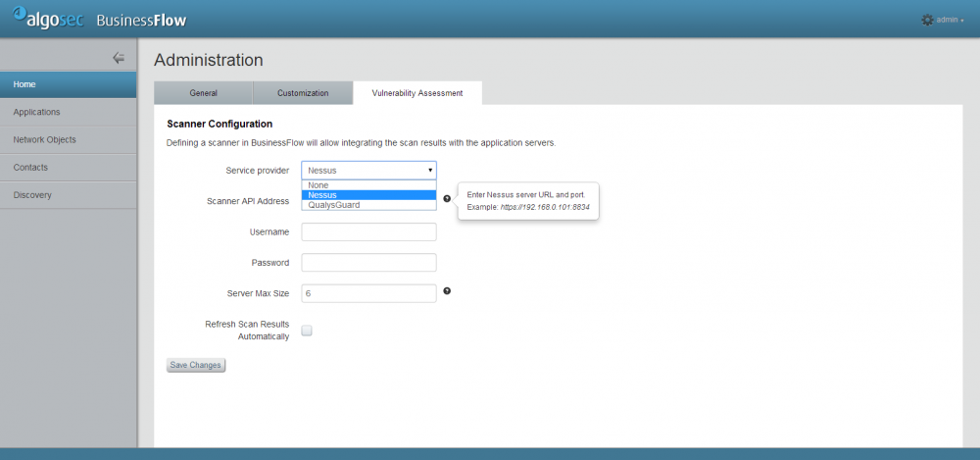Open the Service provider dropdown
Image resolution: width=980 pixels, height=460 pixels.
(368, 171)
